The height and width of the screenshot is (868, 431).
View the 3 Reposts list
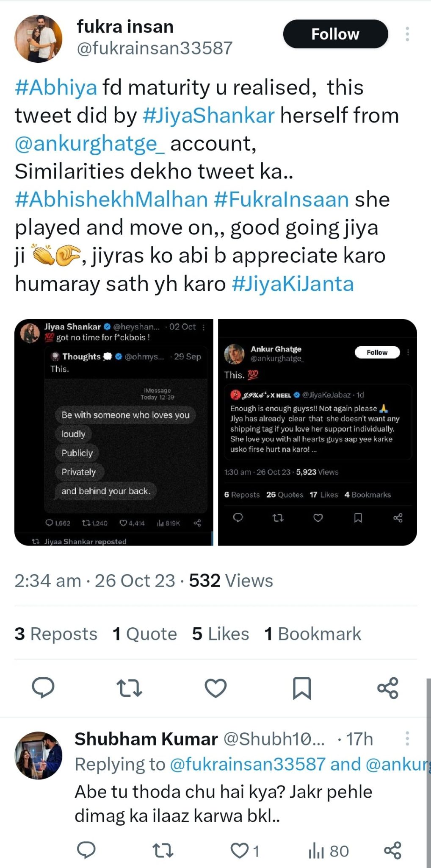tap(55, 634)
